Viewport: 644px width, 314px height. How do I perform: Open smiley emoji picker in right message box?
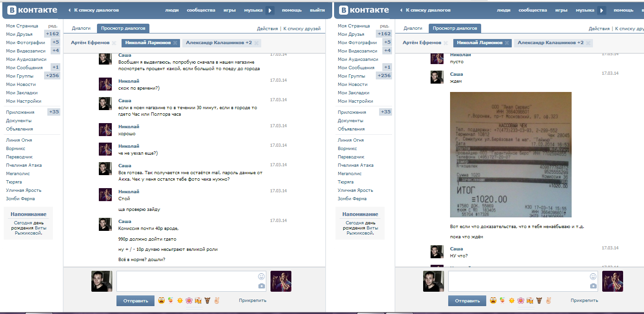coord(593,276)
